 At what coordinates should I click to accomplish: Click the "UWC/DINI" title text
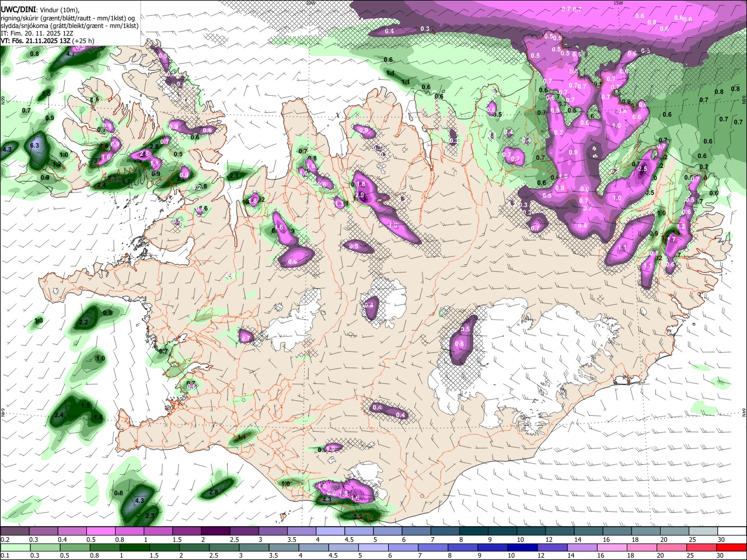pyautogui.click(x=18, y=9)
